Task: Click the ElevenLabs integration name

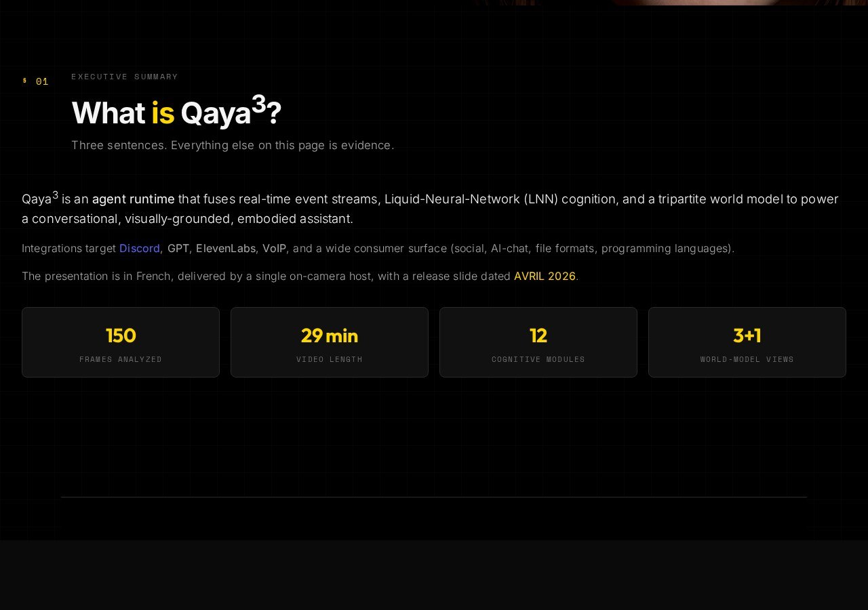Action: pos(226,248)
